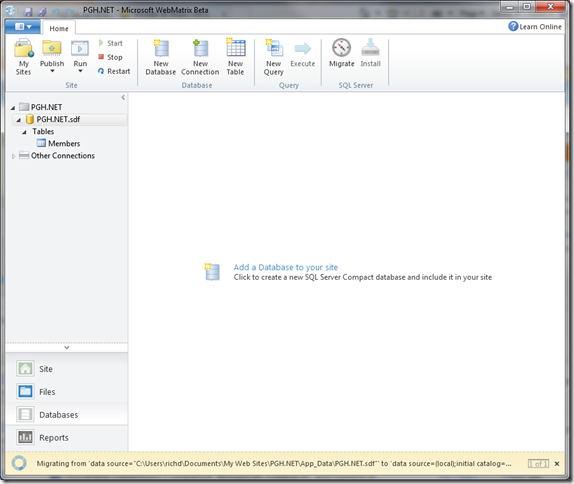Select the Tables folder in the tree
Viewport: 574px width, 484px height.
click(x=43, y=131)
